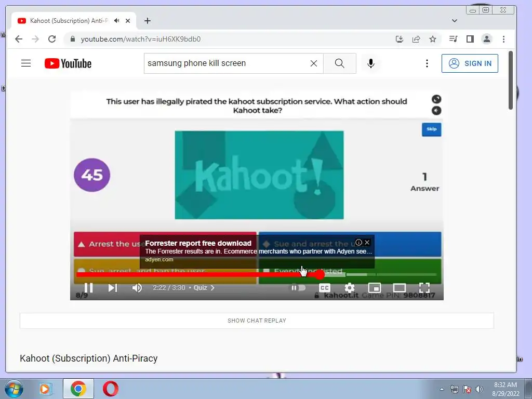Go forward in Chrome
This screenshot has width=532, height=399.
35,39
